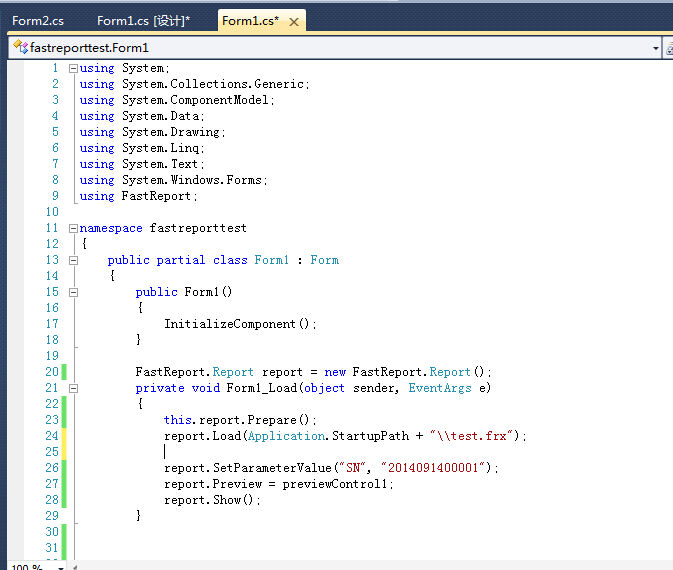This screenshot has width=673, height=570.
Task: Select the Form1.cs code tab
Action: point(251,21)
